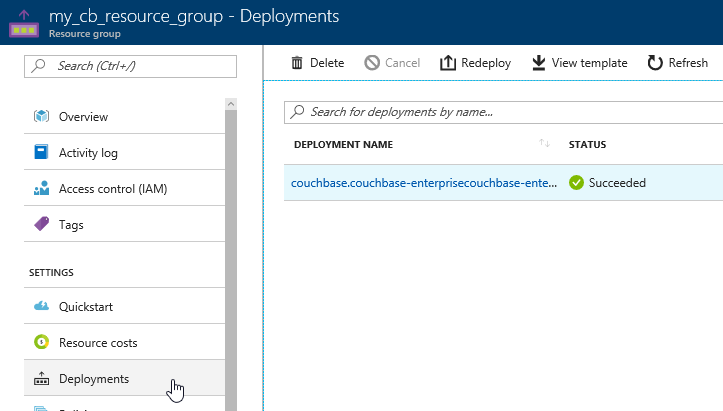Click the Resource group subtitle text

click(x=85, y=34)
